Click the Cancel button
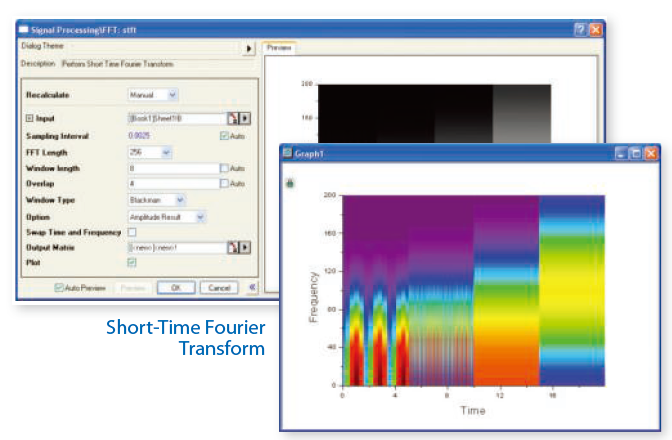672x440 pixels. (x=218, y=287)
